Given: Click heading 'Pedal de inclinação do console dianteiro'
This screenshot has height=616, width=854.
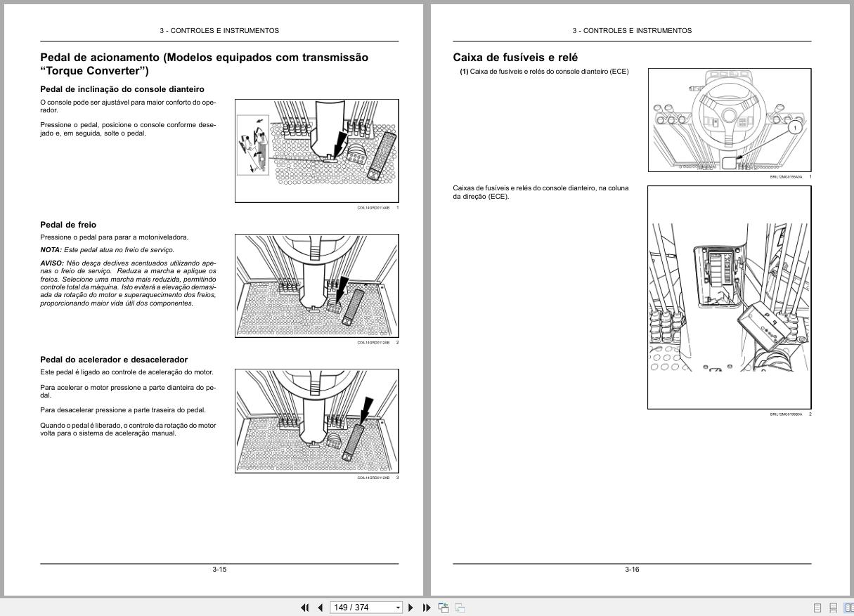Looking at the screenshot, I should 122,89.
